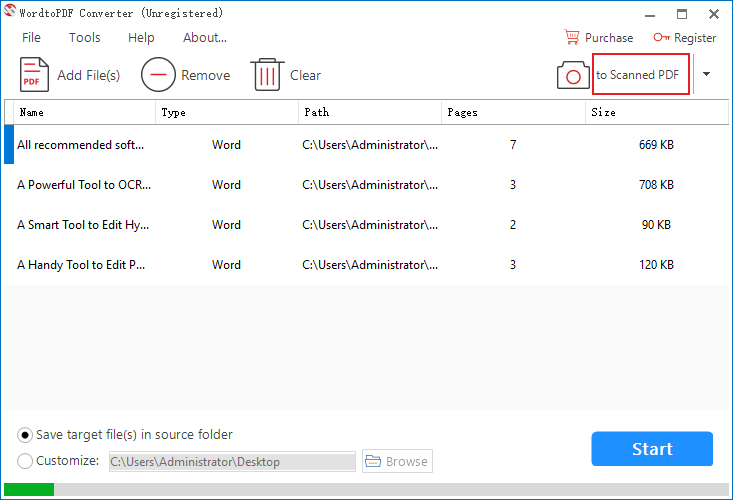
Task: Click the About... menu item
Action: pos(205,37)
